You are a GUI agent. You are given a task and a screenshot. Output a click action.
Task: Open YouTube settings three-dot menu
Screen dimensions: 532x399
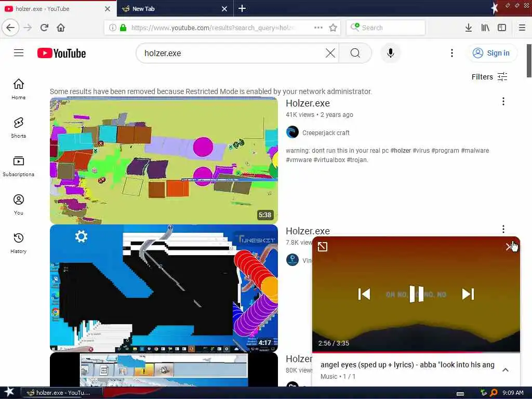(451, 53)
